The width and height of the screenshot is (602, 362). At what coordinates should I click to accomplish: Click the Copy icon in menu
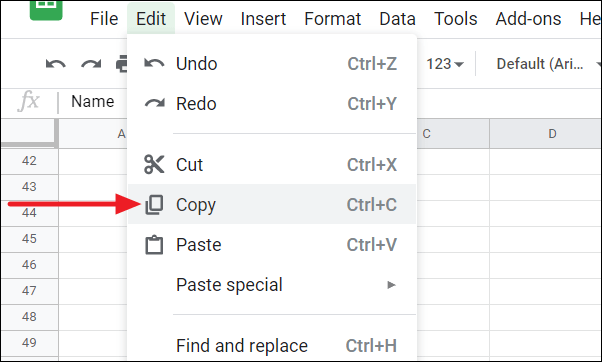point(154,204)
